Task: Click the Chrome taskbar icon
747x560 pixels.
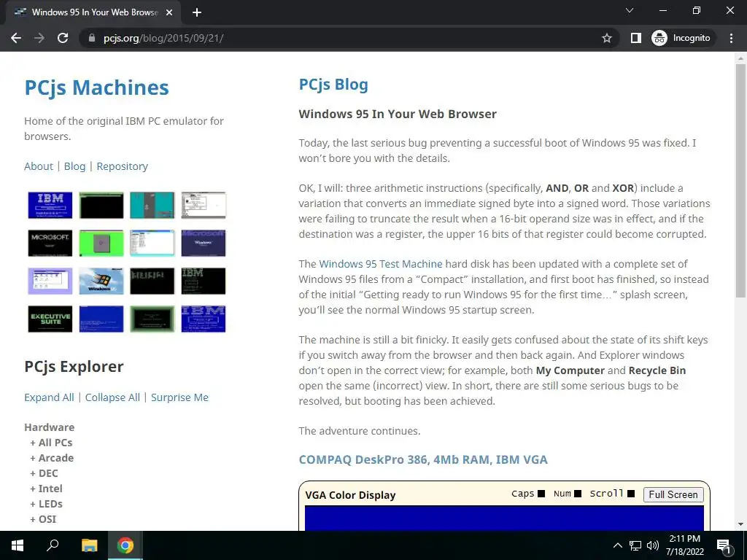Action: [x=125, y=545]
